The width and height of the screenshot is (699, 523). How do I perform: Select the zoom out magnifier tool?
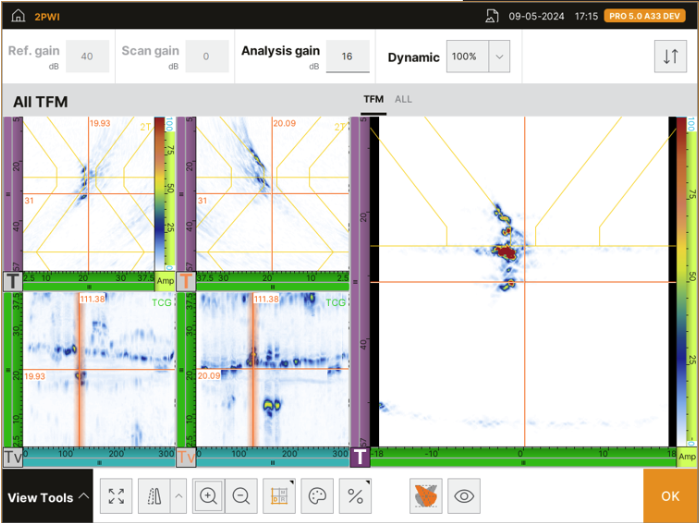(x=241, y=496)
